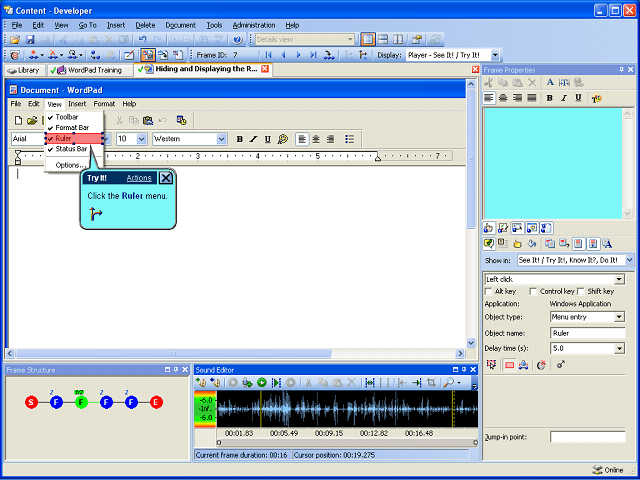Click Play in the Sound Editor
Screen dimensions: 640x480
coord(262,382)
